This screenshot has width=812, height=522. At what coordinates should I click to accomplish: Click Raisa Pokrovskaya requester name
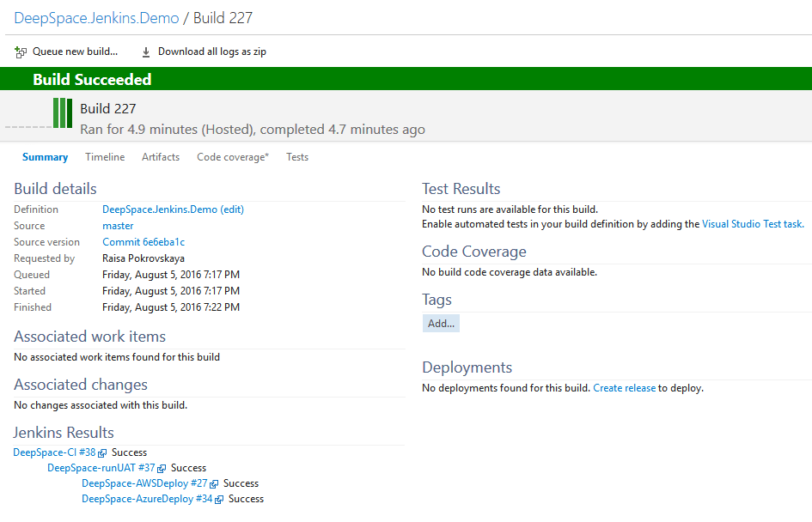pos(143,258)
